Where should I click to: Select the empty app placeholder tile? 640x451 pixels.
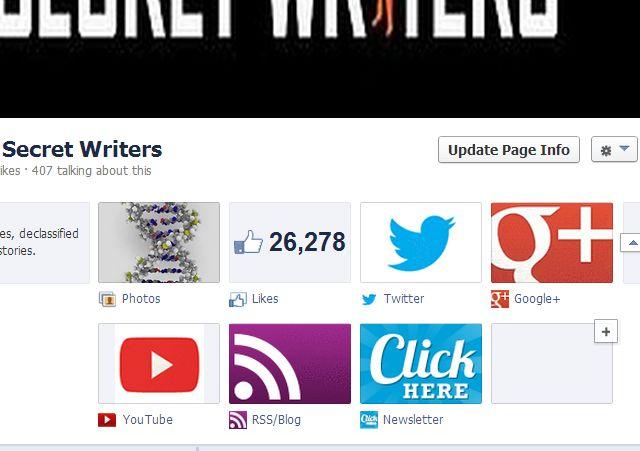[552, 364]
